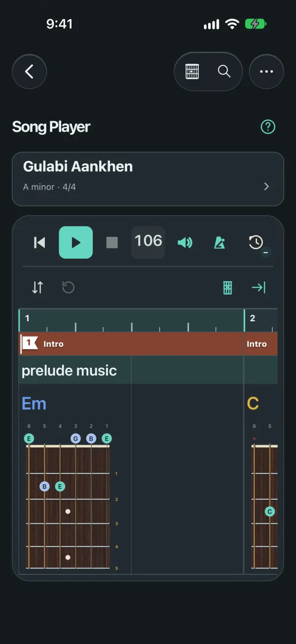Stop playback with the square button
This screenshot has height=644, width=296.
click(x=112, y=242)
